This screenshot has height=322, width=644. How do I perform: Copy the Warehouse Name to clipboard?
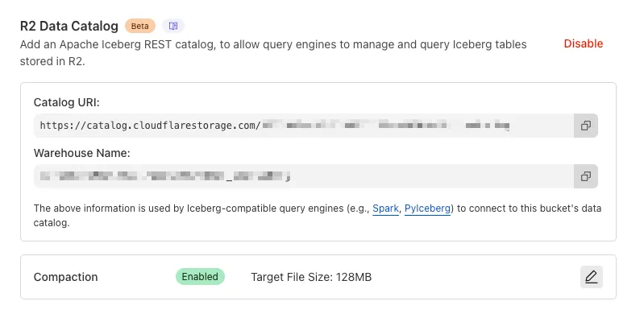[586, 175]
